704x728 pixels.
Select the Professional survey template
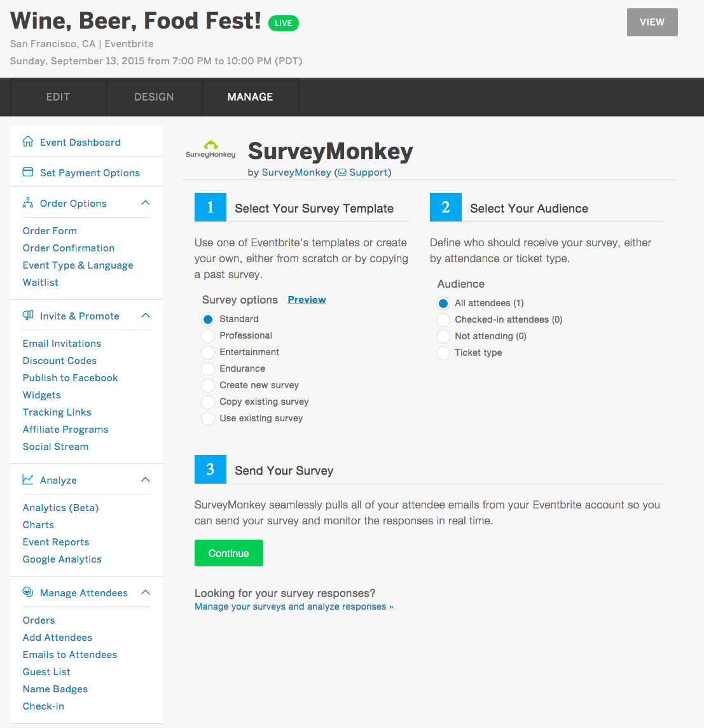(x=208, y=335)
